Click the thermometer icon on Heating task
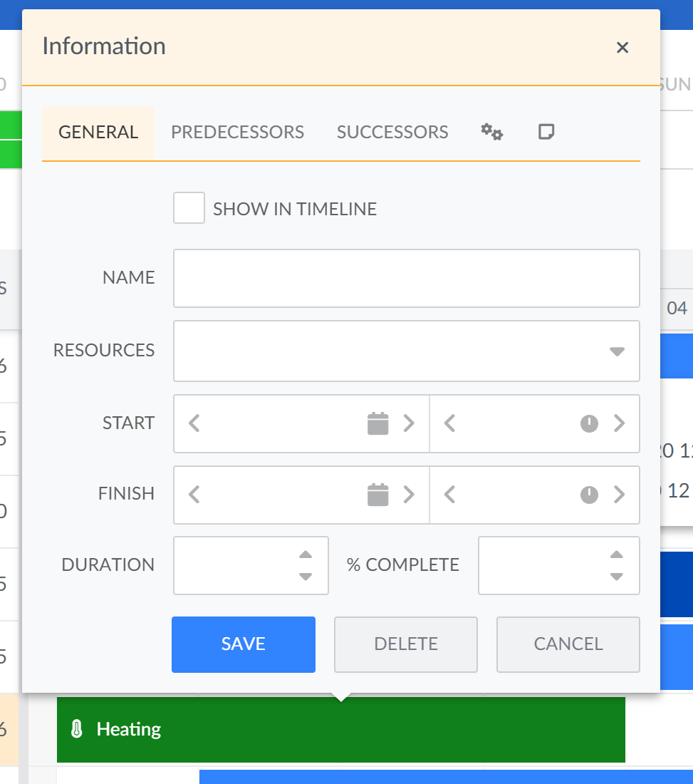 (x=76, y=729)
